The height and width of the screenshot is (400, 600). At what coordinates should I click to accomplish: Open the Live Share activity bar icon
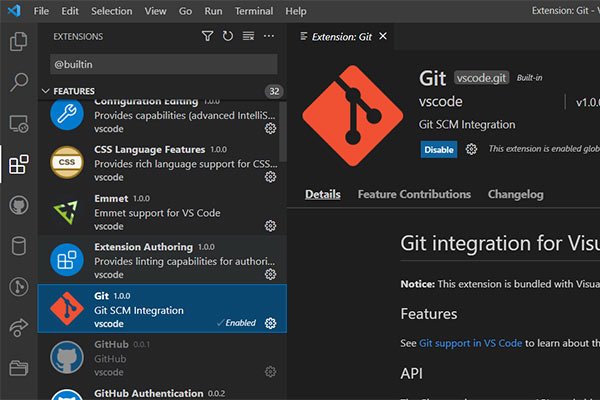[x=18, y=328]
